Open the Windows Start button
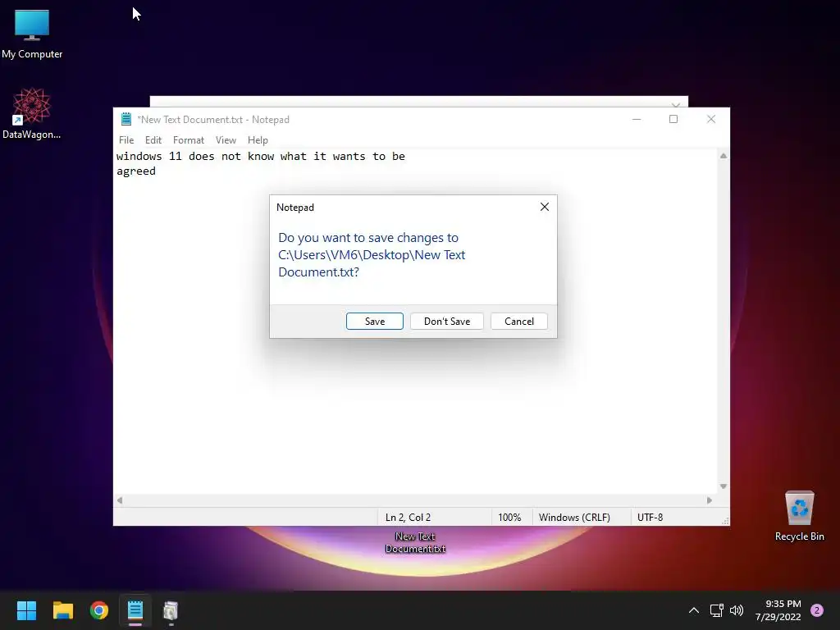The height and width of the screenshot is (630, 840). tap(26, 610)
